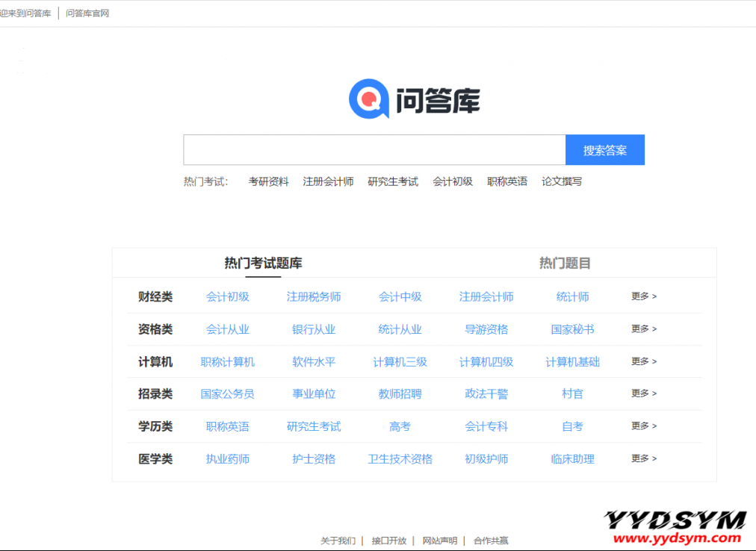
Task: Open the 软件水平 exam link
Action: [x=314, y=361]
